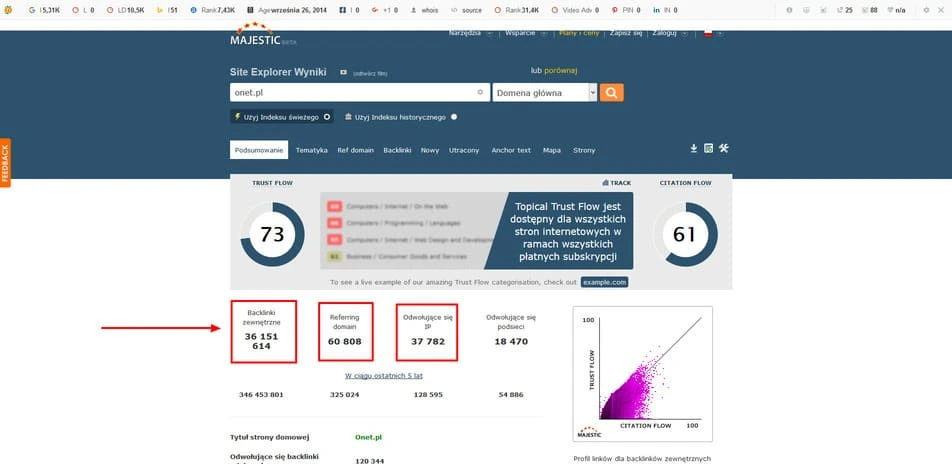The width and height of the screenshot is (952, 464).
Task: Open the Anchor text tab
Action: [x=511, y=150]
